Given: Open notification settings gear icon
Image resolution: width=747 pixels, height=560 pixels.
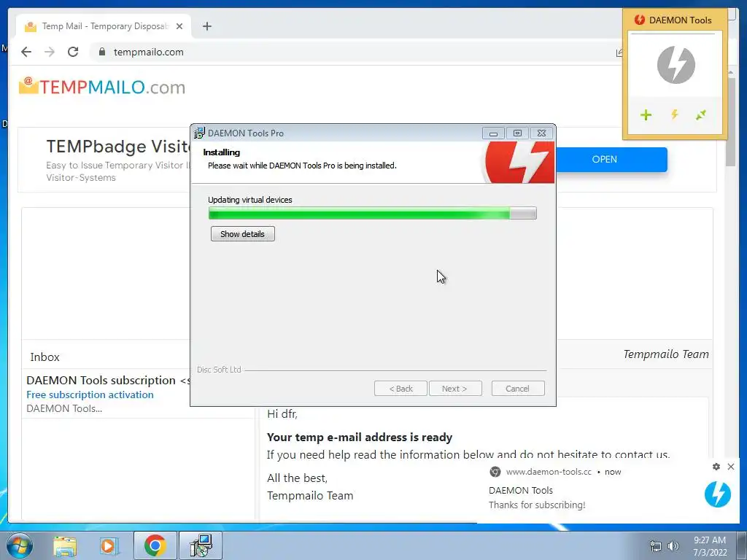Looking at the screenshot, I should 716,467.
